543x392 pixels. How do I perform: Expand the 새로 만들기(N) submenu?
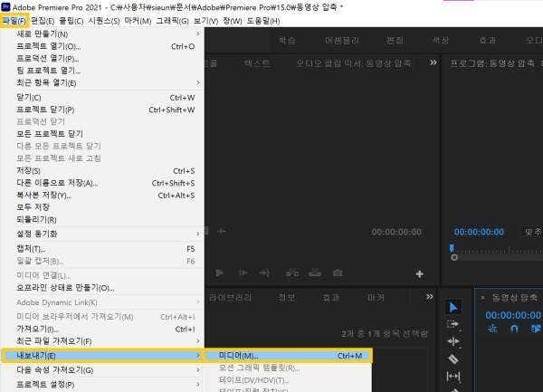click(x=197, y=33)
